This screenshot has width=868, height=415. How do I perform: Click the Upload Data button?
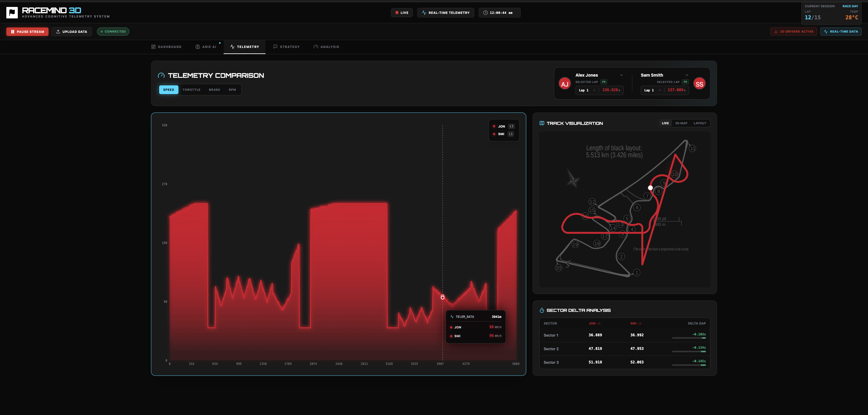coord(71,32)
